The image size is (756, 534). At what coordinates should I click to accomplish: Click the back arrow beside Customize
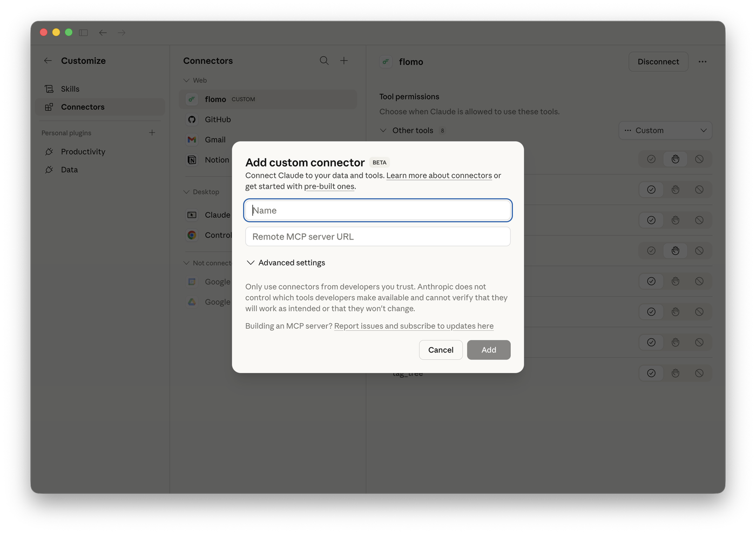48,61
